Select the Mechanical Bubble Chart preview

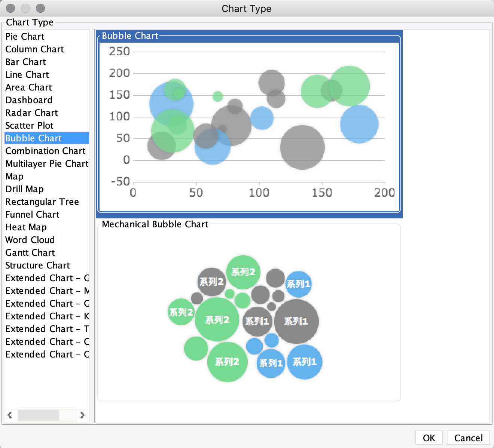pyautogui.click(x=249, y=311)
